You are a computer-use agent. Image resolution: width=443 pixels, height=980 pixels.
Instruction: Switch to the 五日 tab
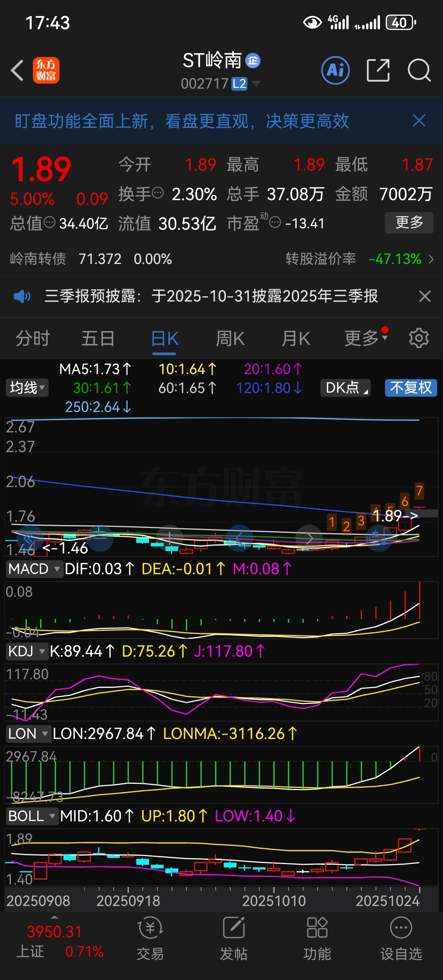tap(98, 338)
